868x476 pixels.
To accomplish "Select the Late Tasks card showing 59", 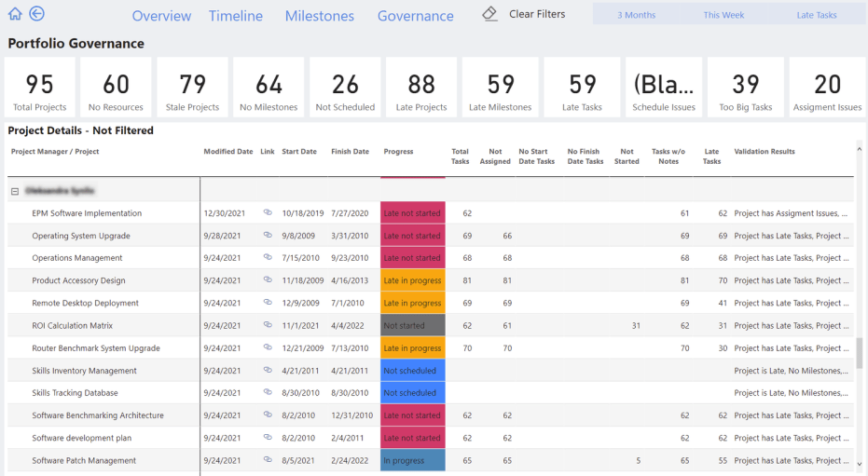I will click(x=582, y=88).
